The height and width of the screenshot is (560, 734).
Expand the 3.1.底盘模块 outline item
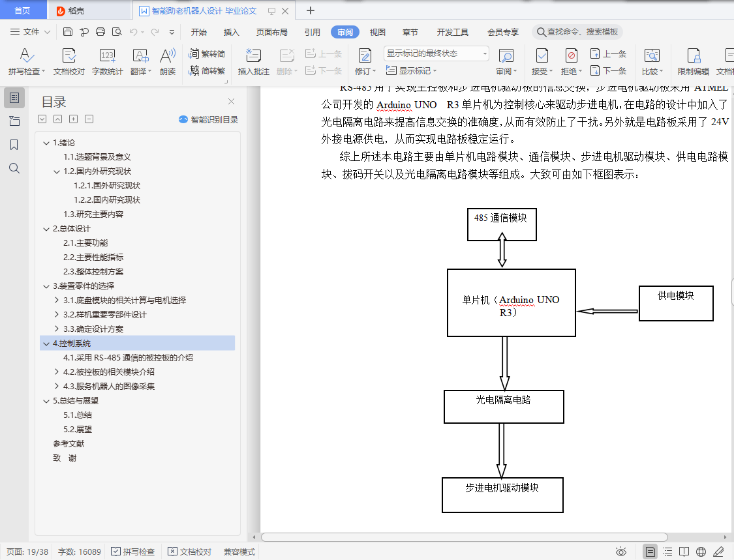(57, 300)
